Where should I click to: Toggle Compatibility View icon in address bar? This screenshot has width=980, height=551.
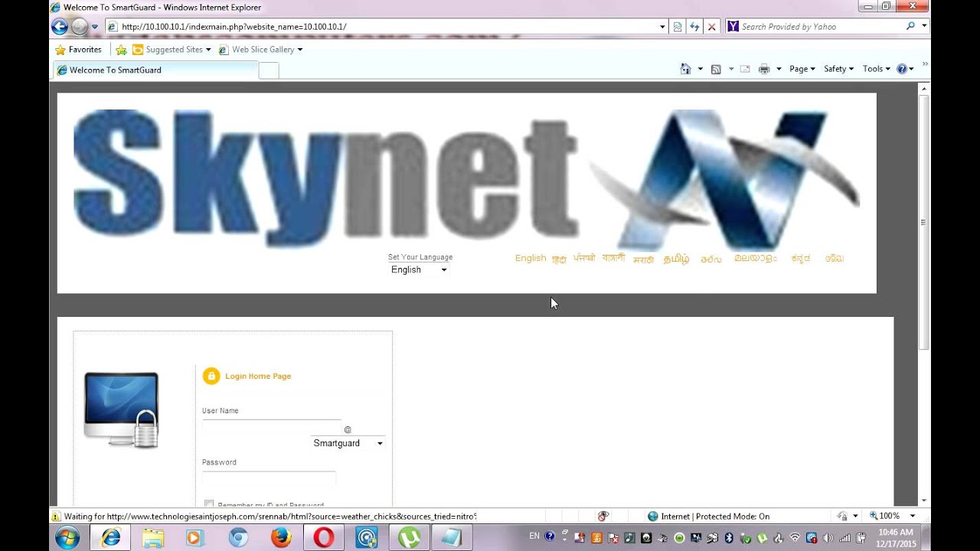point(678,27)
